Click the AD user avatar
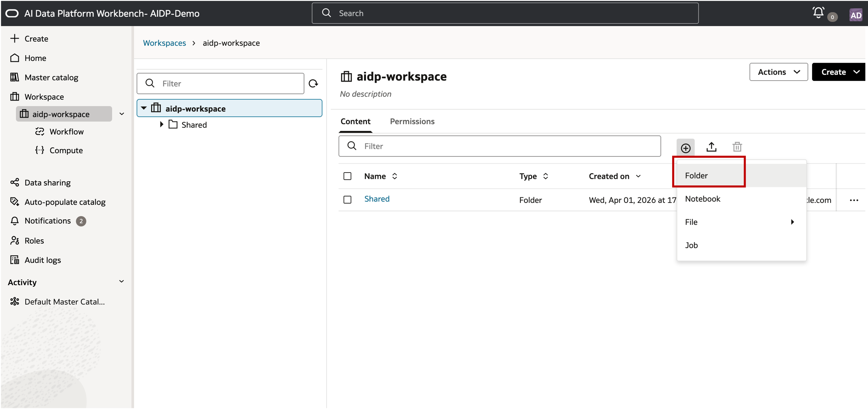Viewport: 868px width, 409px height. 856,15
